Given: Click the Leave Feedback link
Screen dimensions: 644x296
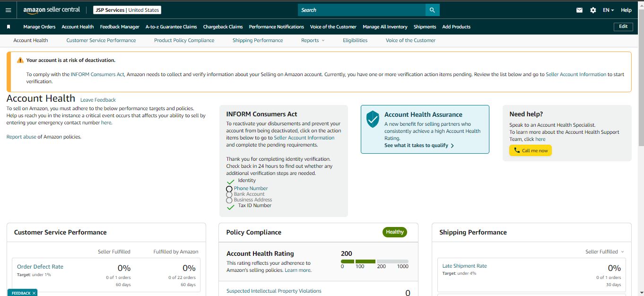Looking at the screenshot, I should (x=98, y=100).
